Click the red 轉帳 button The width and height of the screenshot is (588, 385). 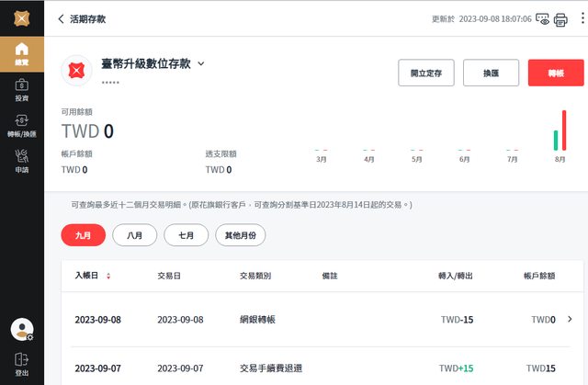coord(556,73)
